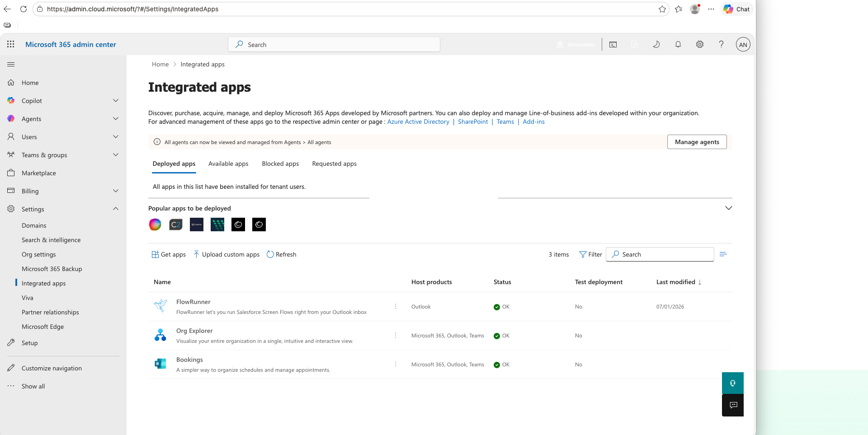Image resolution: width=868 pixels, height=435 pixels.
Task: Open notifications bell icon
Action: (x=678, y=44)
